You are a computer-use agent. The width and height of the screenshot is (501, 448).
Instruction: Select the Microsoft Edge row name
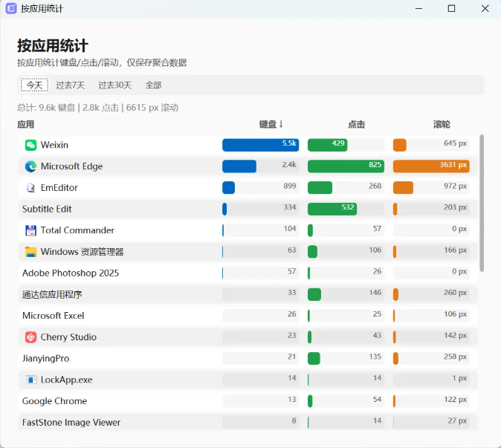(x=71, y=166)
